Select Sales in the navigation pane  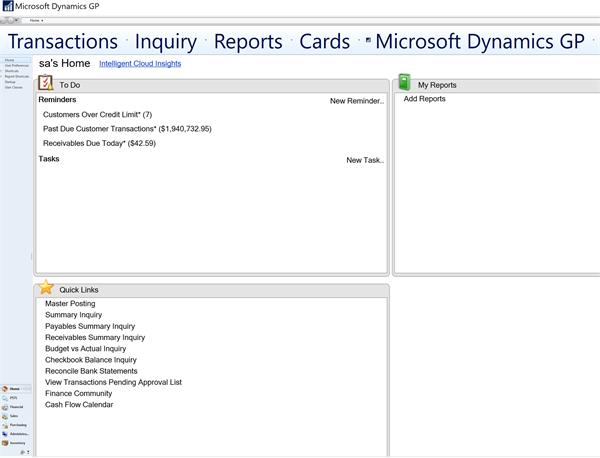(x=16, y=416)
